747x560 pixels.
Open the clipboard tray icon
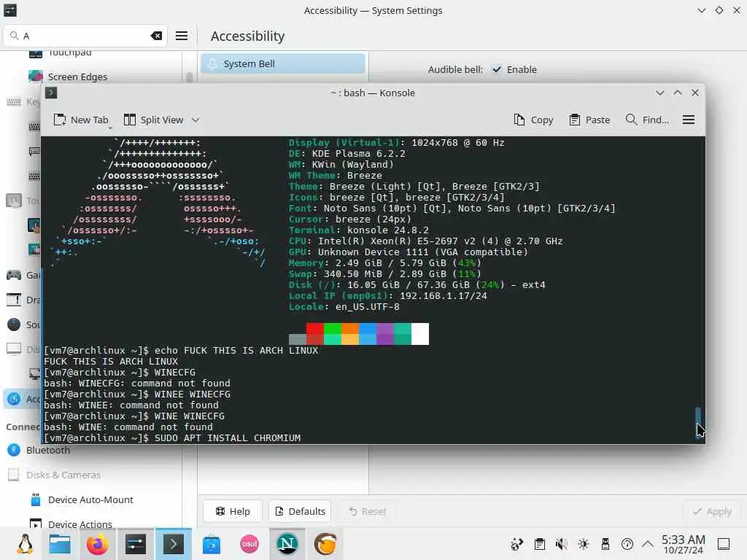(539, 544)
